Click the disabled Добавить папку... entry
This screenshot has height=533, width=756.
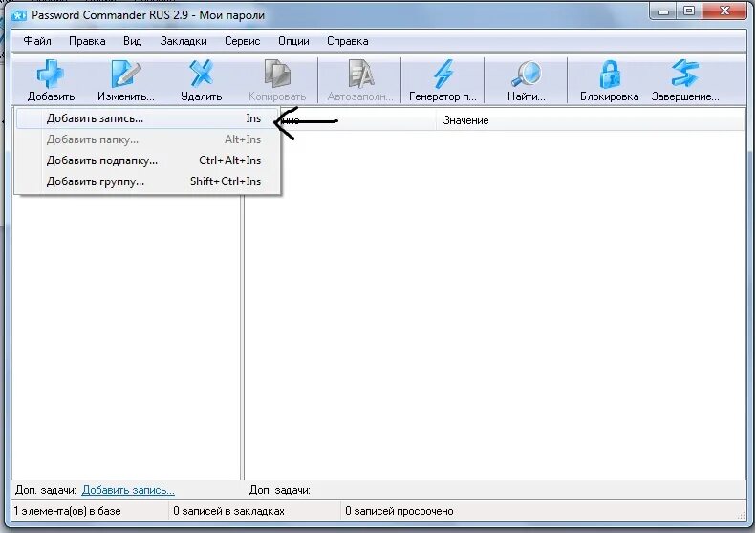tap(147, 139)
